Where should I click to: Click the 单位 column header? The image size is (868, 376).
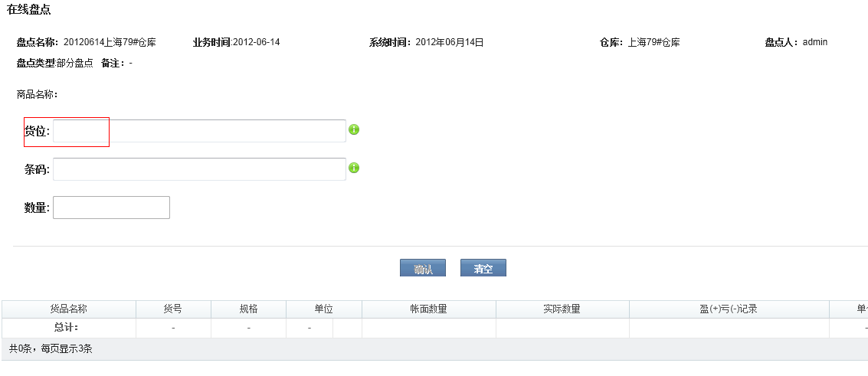(323, 309)
